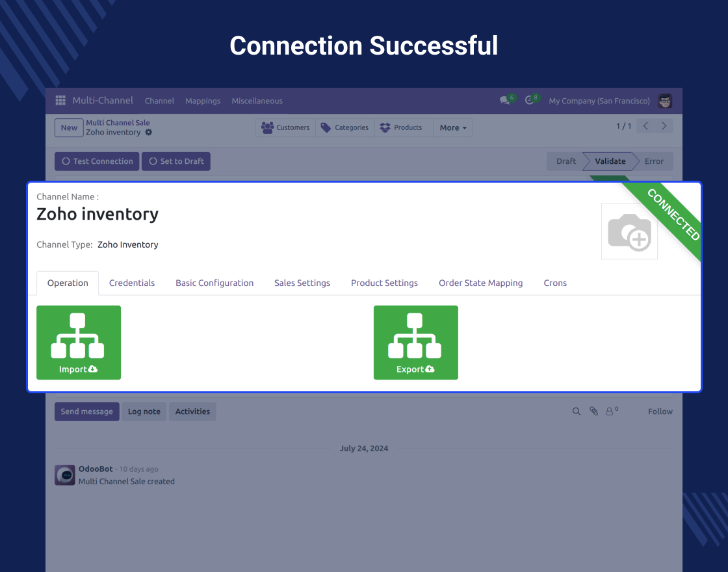This screenshot has width=728, height=572.
Task: Attach files with the paperclip icon
Action: [x=594, y=411]
